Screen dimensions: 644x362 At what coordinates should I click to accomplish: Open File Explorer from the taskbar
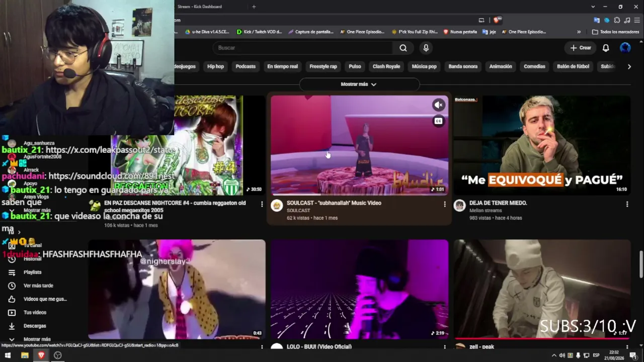point(25,355)
